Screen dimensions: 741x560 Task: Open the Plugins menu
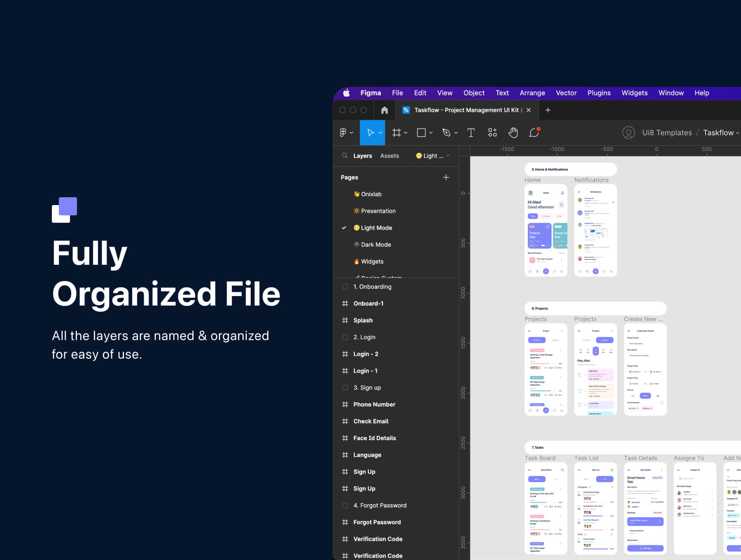click(x=599, y=93)
